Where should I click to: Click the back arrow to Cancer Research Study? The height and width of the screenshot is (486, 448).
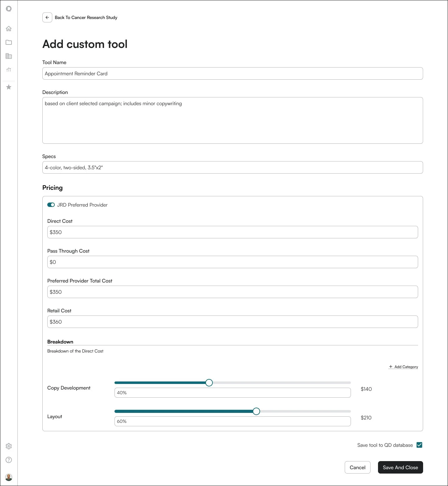tap(47, 17)
